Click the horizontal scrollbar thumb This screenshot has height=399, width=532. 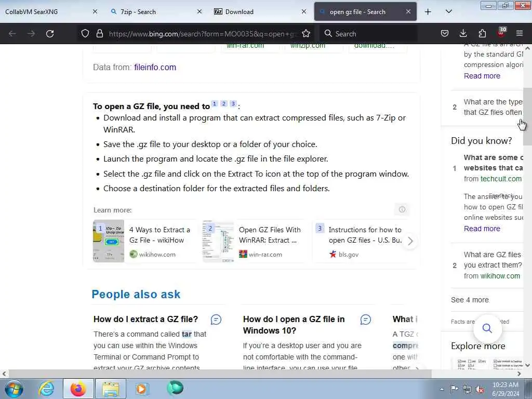click(220, 374)
